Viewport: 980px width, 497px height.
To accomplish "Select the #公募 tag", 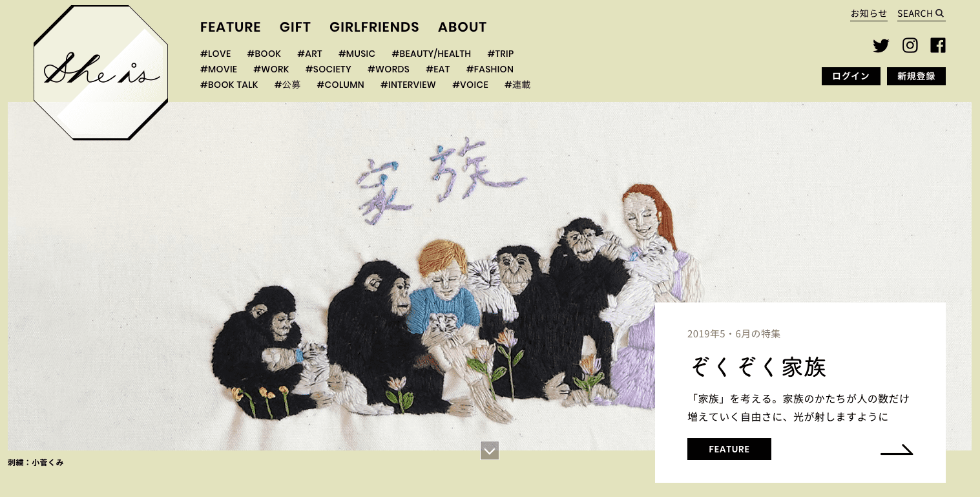I will (287, 85).
